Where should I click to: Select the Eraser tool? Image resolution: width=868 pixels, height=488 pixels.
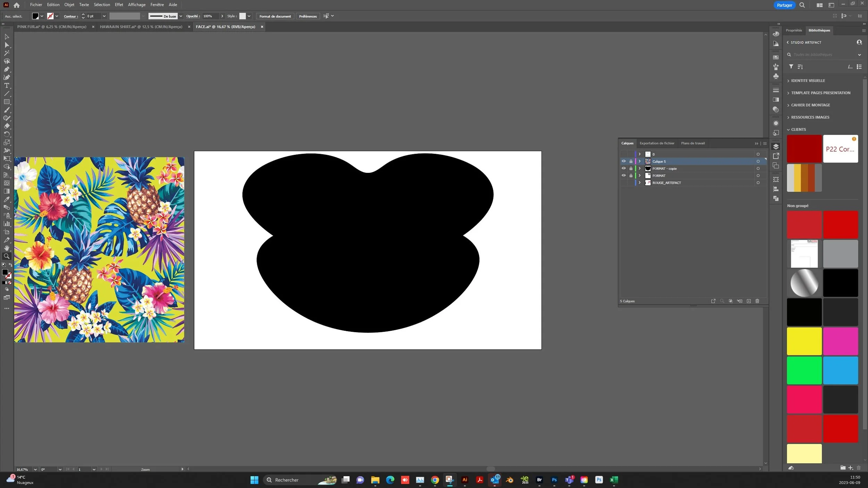click(x=7, y=126)
